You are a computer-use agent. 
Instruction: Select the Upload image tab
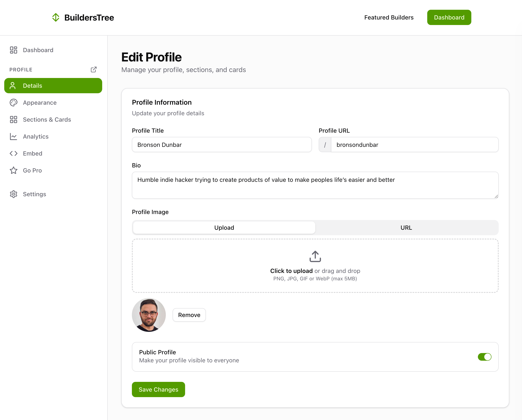click(x=224, y=228)
